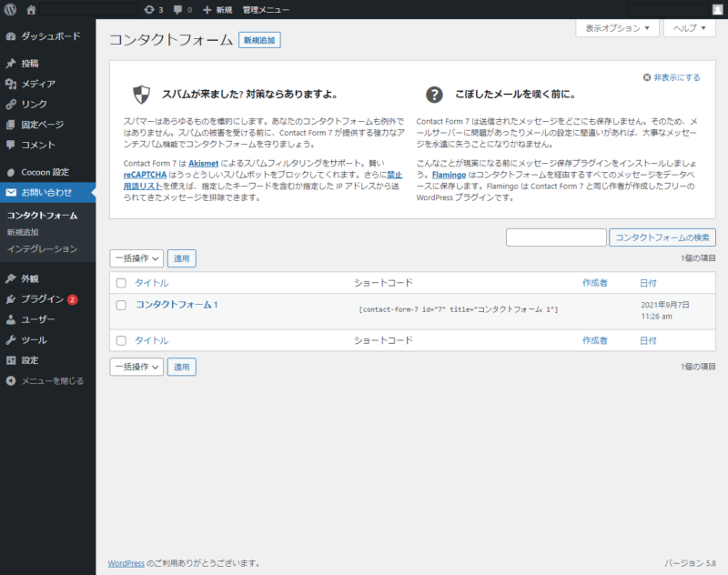
Task: Click the Cocoon 設定 circle icon
Action: pos(11,173)
